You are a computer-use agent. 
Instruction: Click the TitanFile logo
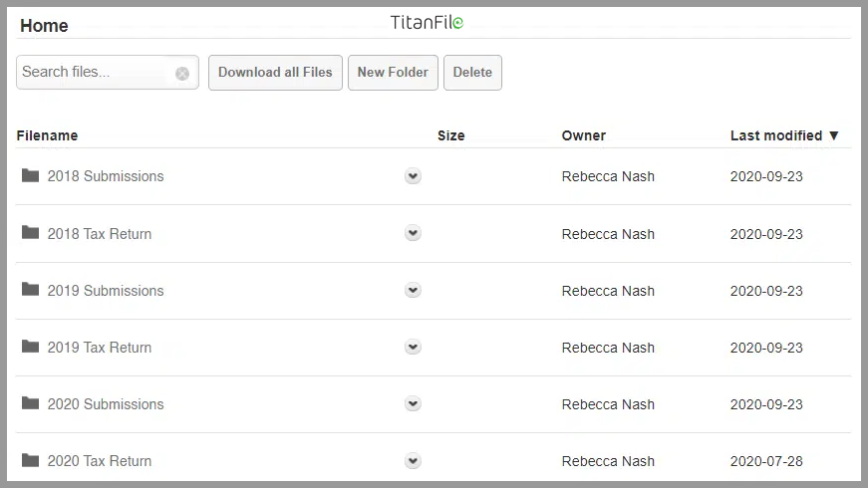coord(427,22)
